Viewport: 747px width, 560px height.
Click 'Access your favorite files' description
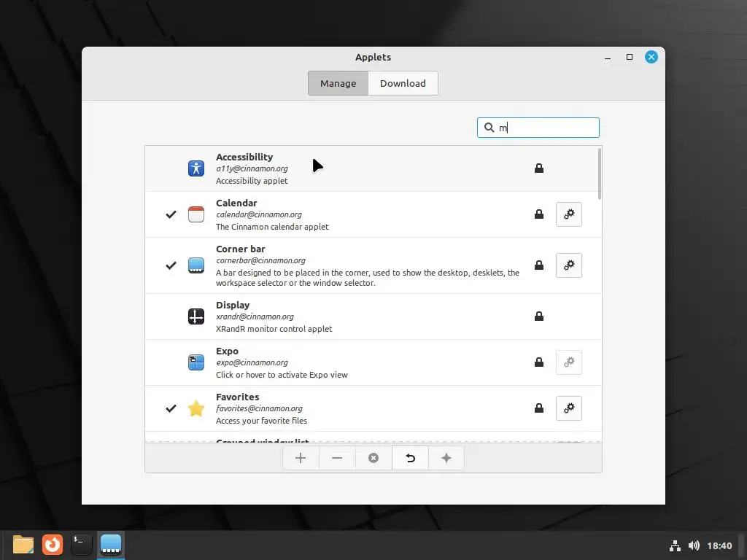pyautogui.click(x=262, y=421)
